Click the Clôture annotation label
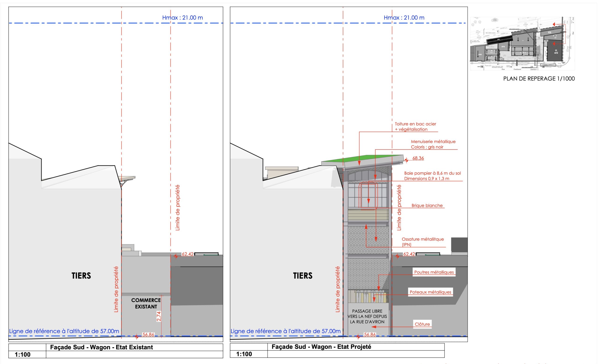Viewport: 599px width, 364px height. click(x=422, y=324)
